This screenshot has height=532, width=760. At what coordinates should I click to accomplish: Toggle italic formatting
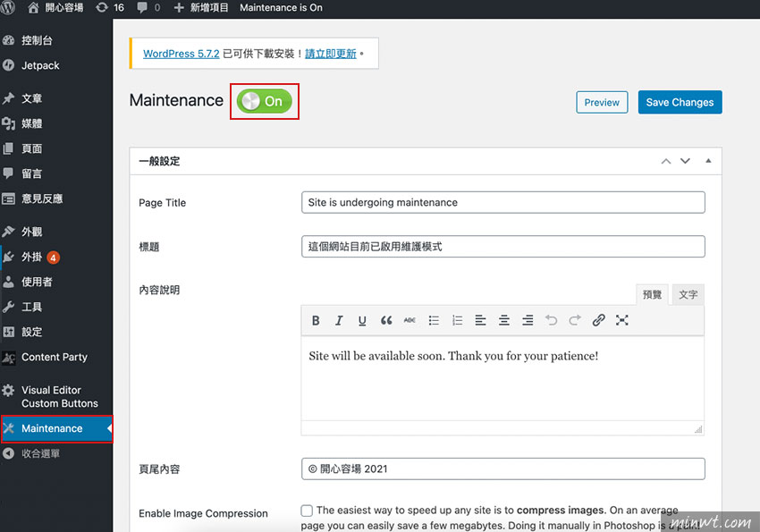point(339,320)
